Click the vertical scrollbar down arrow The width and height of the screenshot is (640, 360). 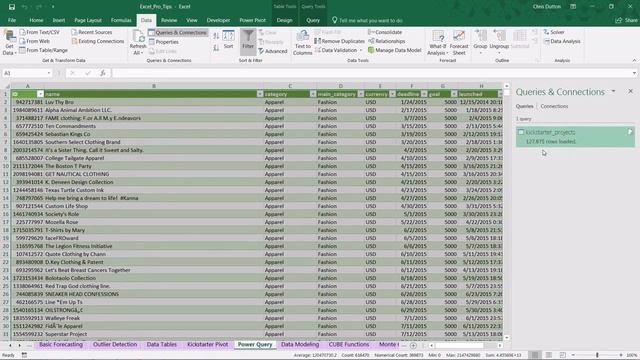507,338
